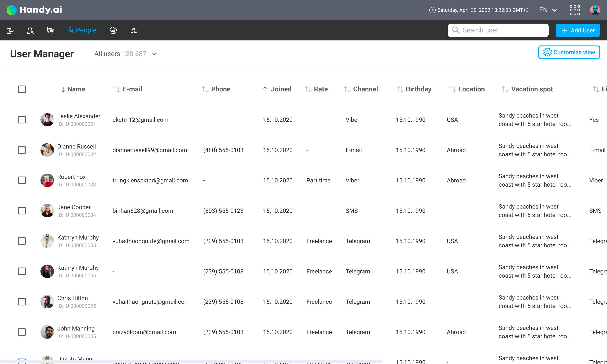Check the box for Leslie Alexander

22,120
